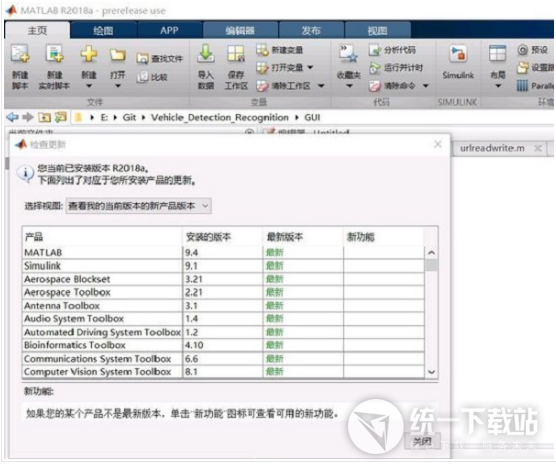The width and height of the screenshot is (556, 472).
Task: Select the Antenna Toolbox row
Action: pos(223,306)
